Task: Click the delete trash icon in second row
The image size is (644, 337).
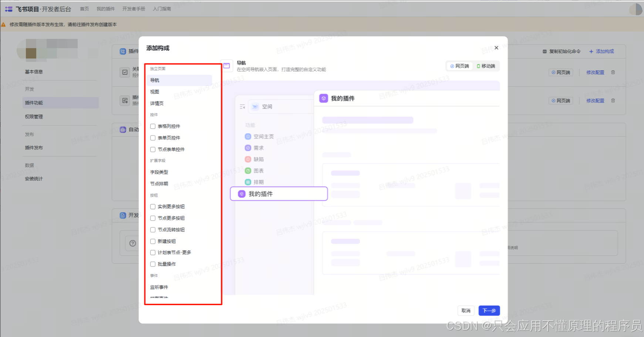Action: [613, 100]
